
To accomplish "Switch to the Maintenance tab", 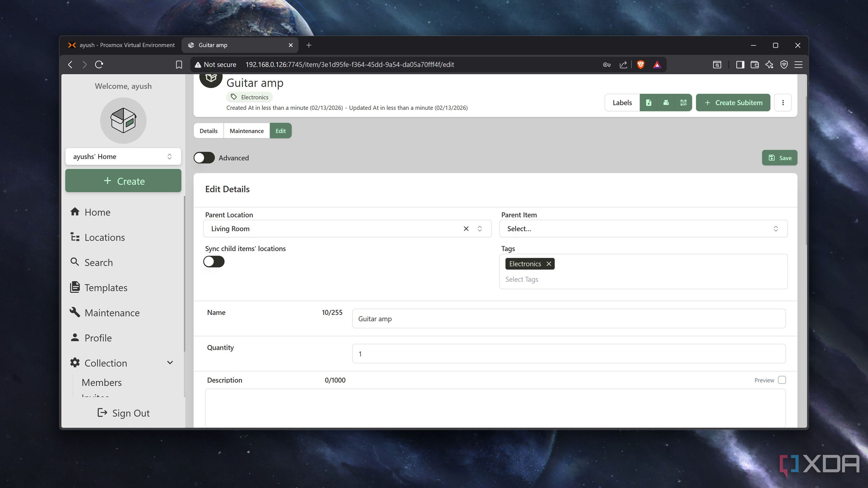I will 247,131.
